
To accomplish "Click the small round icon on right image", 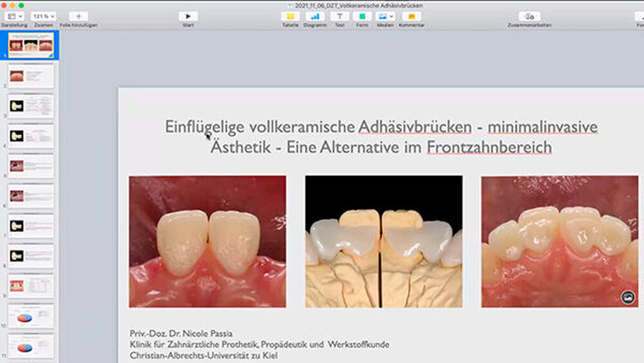I will tap(628, 297).
